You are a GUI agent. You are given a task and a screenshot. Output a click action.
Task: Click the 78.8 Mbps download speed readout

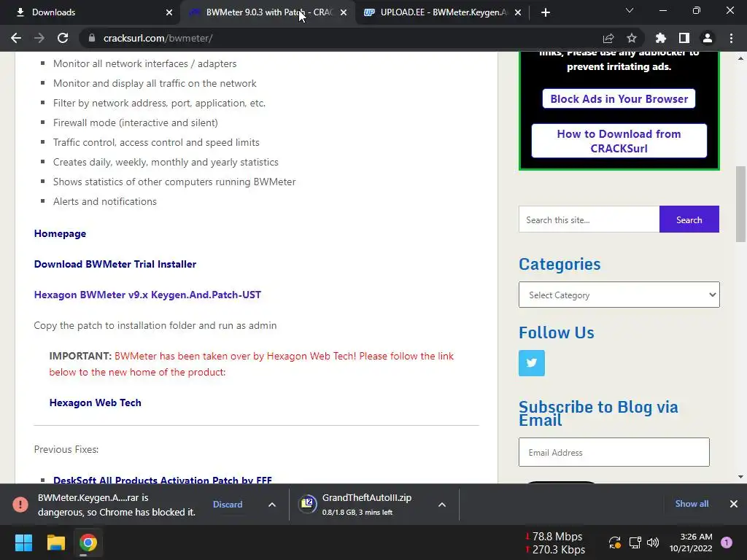pos(553,537)
